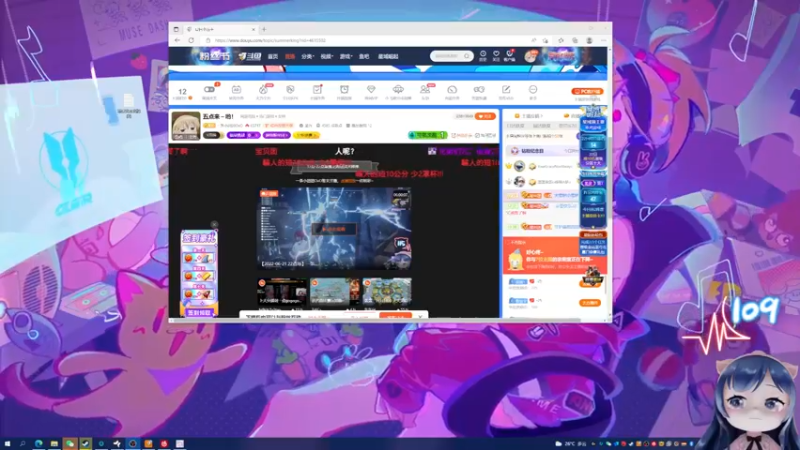Open the third video thumbnail below the player
The height and width of the screenshot is (450, 800).
387,293
